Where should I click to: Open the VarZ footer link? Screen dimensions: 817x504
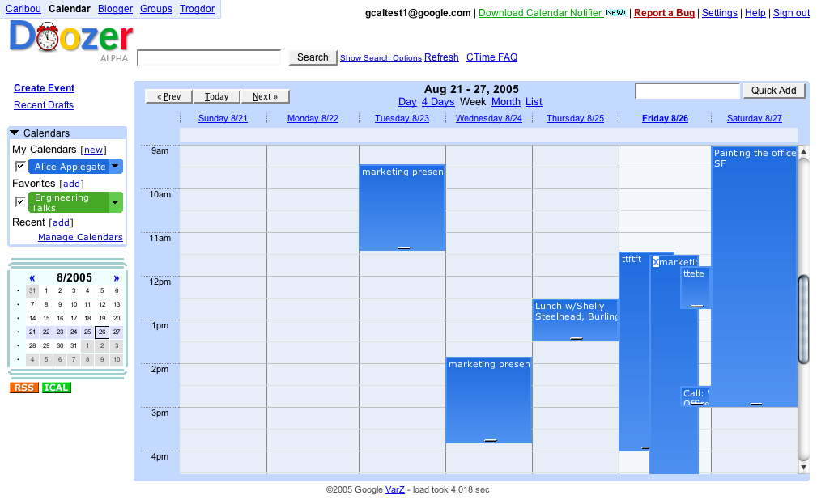pos(395,490)
